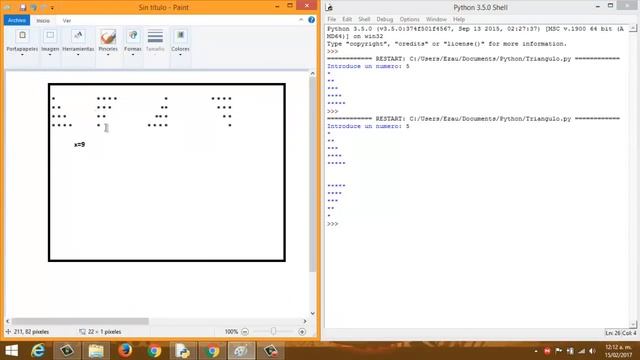This screenshot has height=360, width=640.
Task: Open the File menu in Python Shell
Action: 331,19
